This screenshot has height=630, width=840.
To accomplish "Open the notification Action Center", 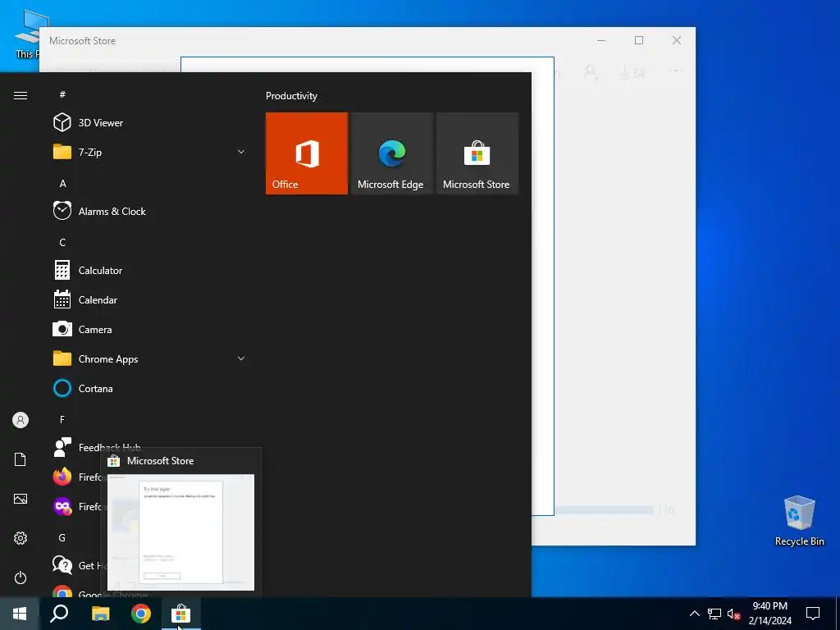I will (813, 614).
